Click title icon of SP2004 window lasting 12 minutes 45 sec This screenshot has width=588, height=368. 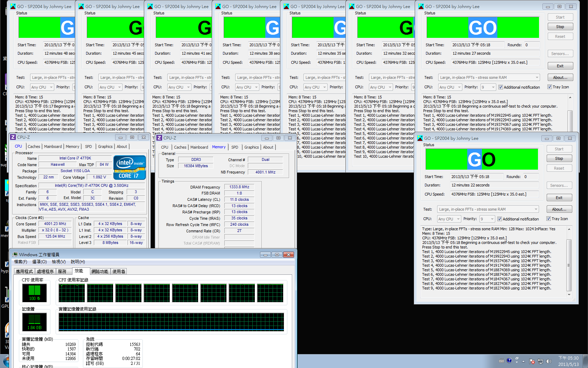(81, 6)
